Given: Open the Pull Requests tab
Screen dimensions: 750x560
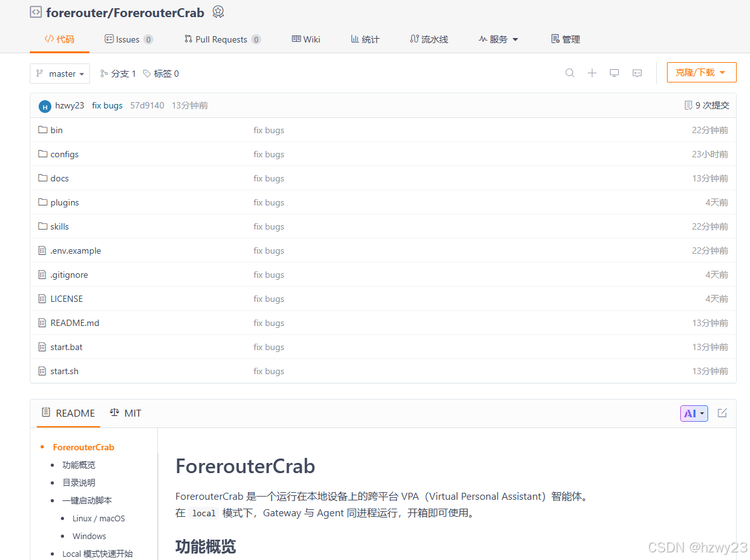Looking at the screenshot, I should tap(223, 39).
